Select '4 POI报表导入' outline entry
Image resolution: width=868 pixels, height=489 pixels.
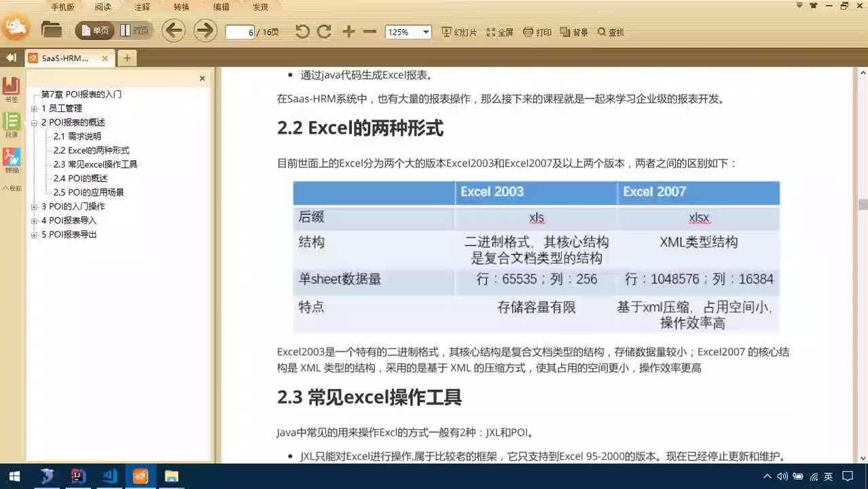coord(69,221)
